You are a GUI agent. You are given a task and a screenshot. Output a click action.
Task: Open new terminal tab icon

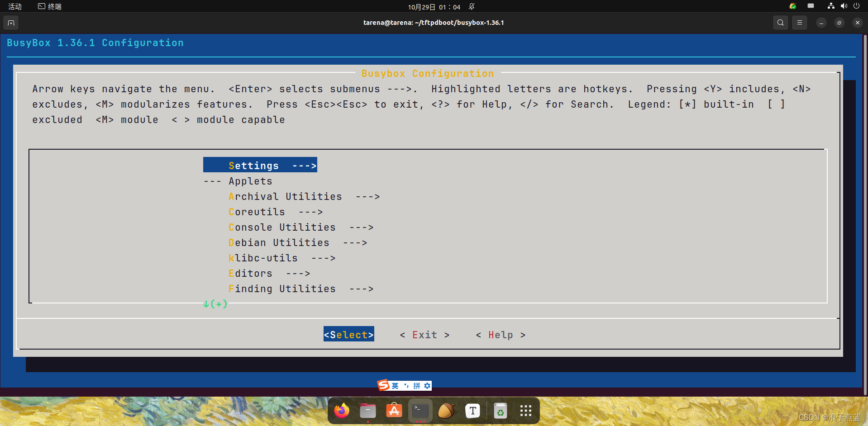coord(11,23)
